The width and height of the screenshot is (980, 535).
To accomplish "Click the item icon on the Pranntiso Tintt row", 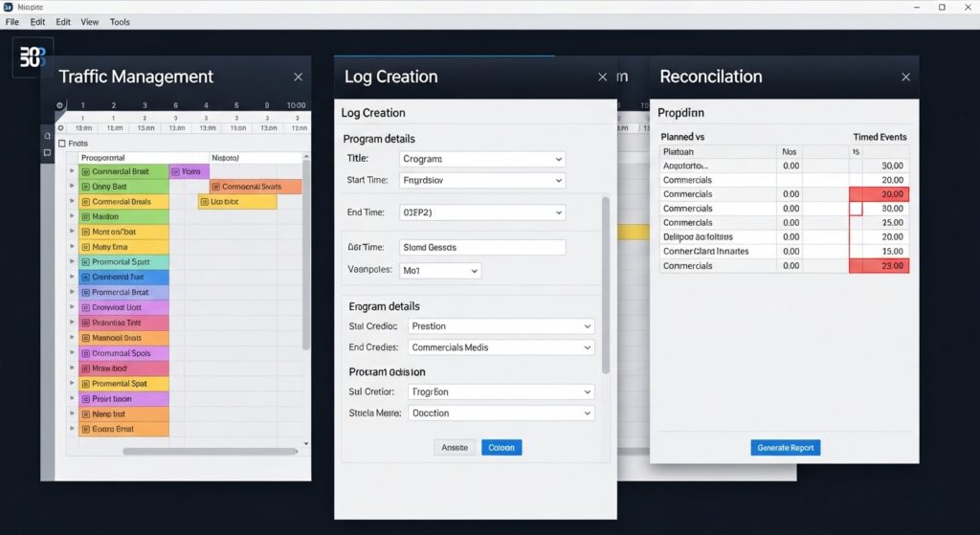I will pos(85,323).
